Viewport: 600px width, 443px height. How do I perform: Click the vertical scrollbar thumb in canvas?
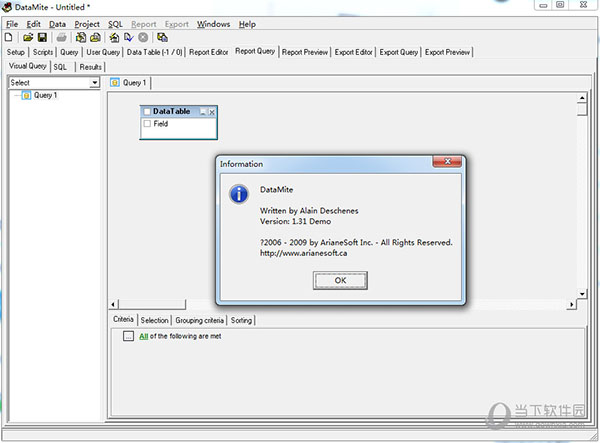tap(582, 109)
